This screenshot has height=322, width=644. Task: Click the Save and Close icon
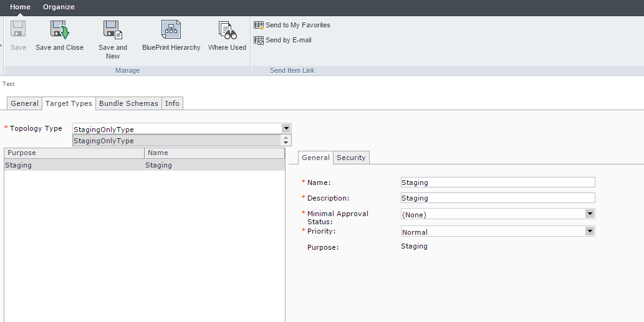59,30
